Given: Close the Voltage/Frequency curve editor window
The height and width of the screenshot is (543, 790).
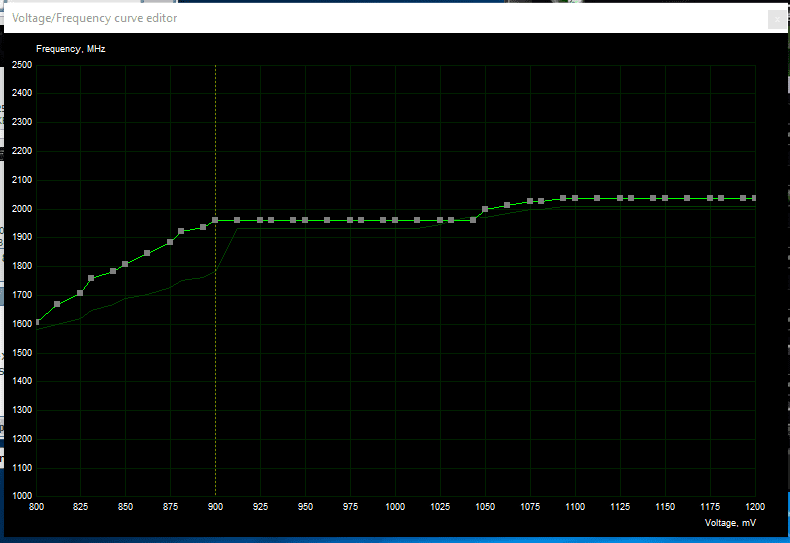Looking at the screenshot, I should (777, 20).
